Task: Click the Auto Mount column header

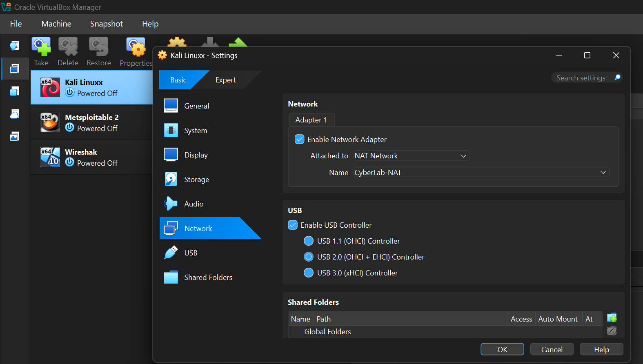Action: 558,319
